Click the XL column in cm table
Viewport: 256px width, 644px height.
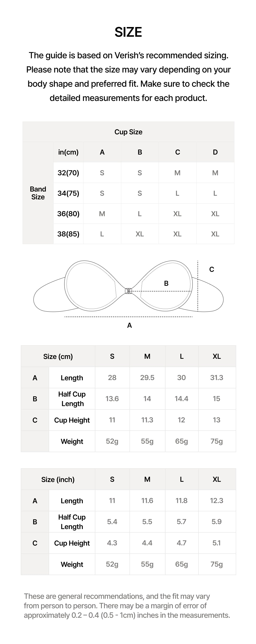coord(216,357)
